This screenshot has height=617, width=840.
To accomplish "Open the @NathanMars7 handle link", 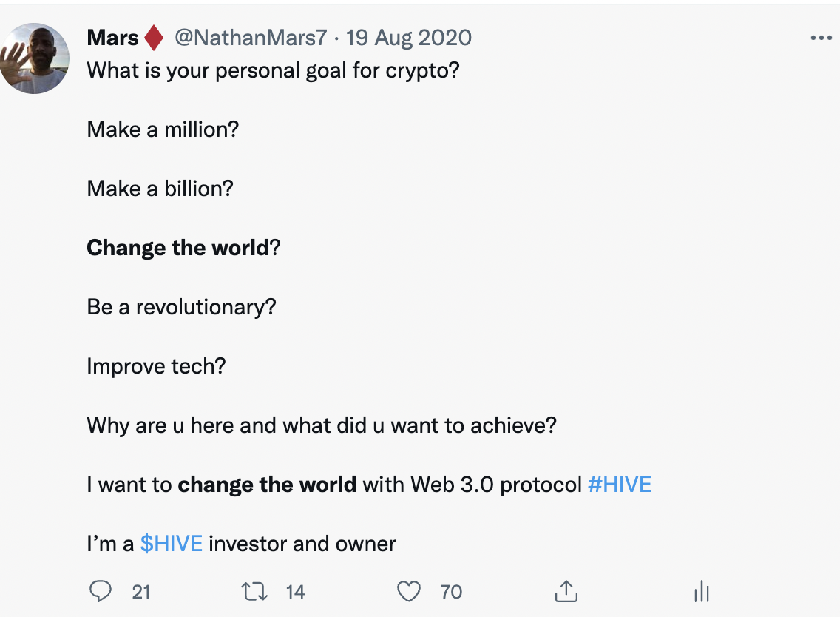I will pos(251,38).
